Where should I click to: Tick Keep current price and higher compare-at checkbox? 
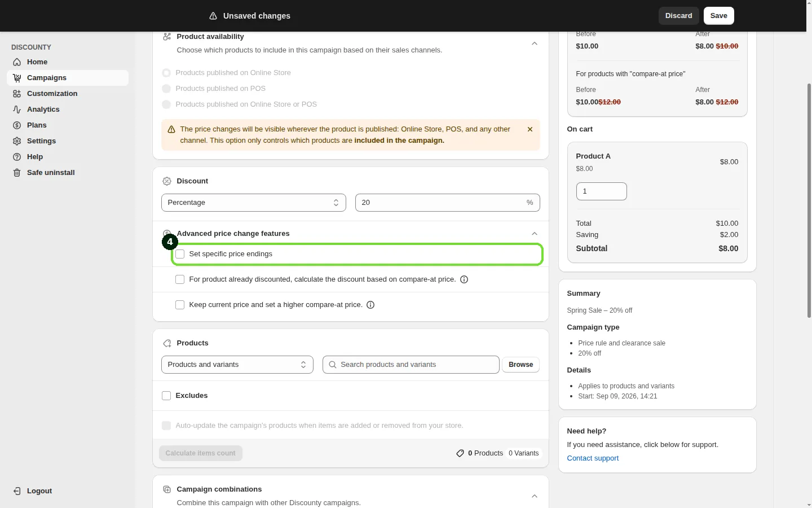click(x=180, y=305)
